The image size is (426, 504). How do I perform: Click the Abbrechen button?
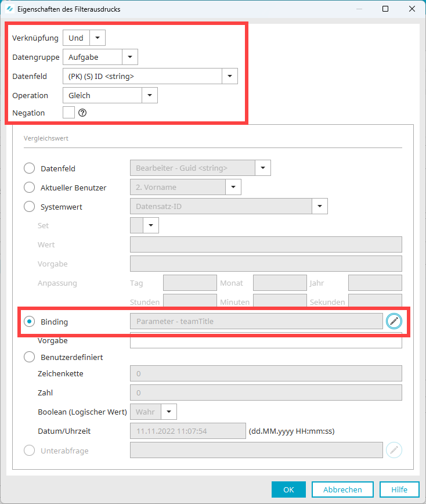coord(342,489)
